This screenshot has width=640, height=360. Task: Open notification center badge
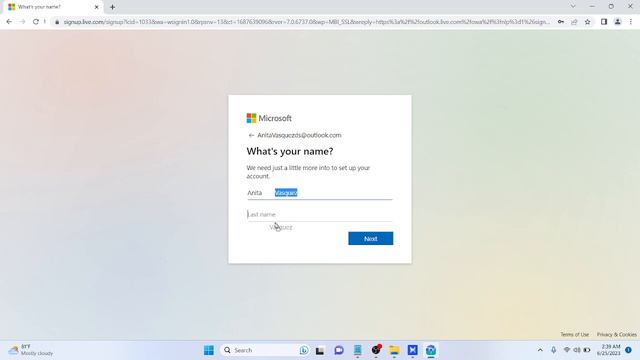(629, 350)
